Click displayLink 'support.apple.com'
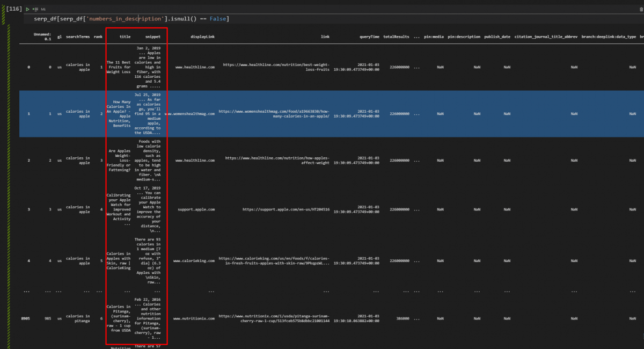The image size is (644, 349). (x=196, y=209)
